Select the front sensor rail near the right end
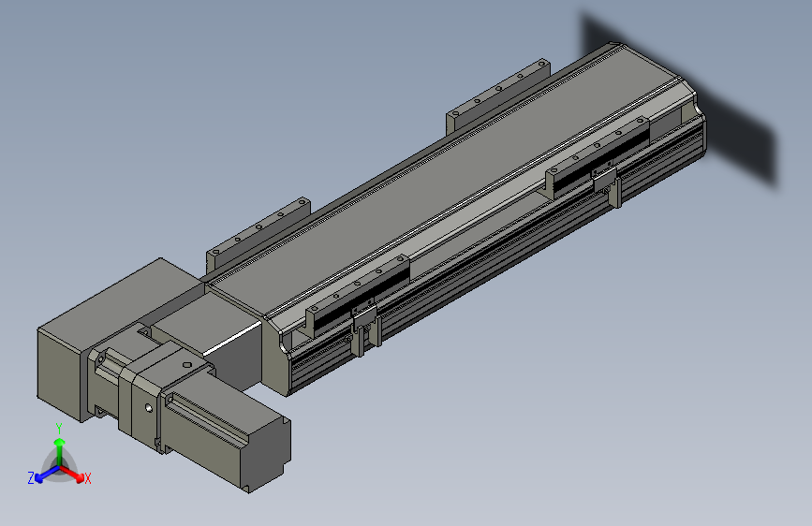 point(598,156)
